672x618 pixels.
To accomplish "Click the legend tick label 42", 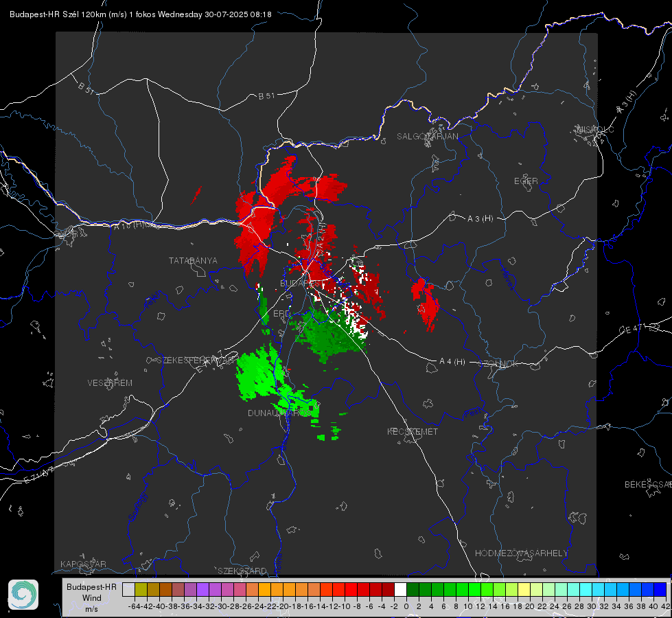I will pyautogui.click(x=666, y=606).
